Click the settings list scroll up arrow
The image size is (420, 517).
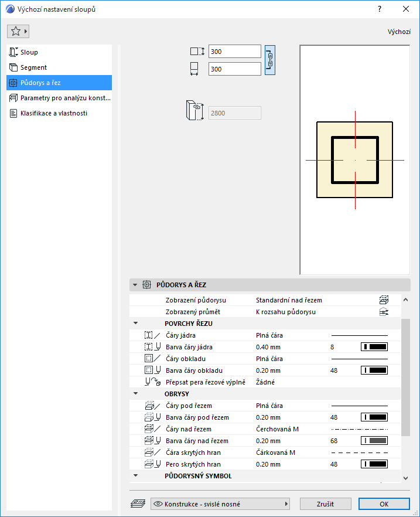[x=405, y=300]
